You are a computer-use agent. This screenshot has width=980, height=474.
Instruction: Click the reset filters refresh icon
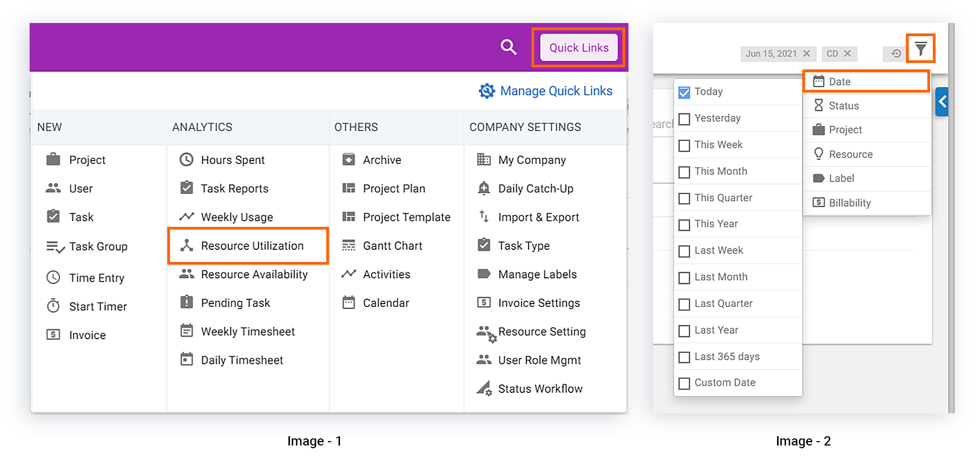[896, 53]
